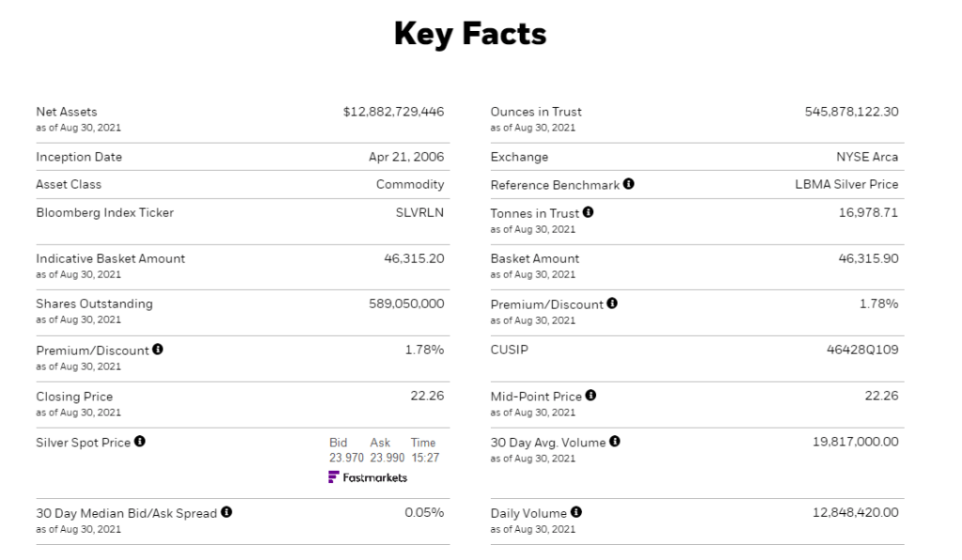Click the NYSE Arca exchange value

[866, 157]
